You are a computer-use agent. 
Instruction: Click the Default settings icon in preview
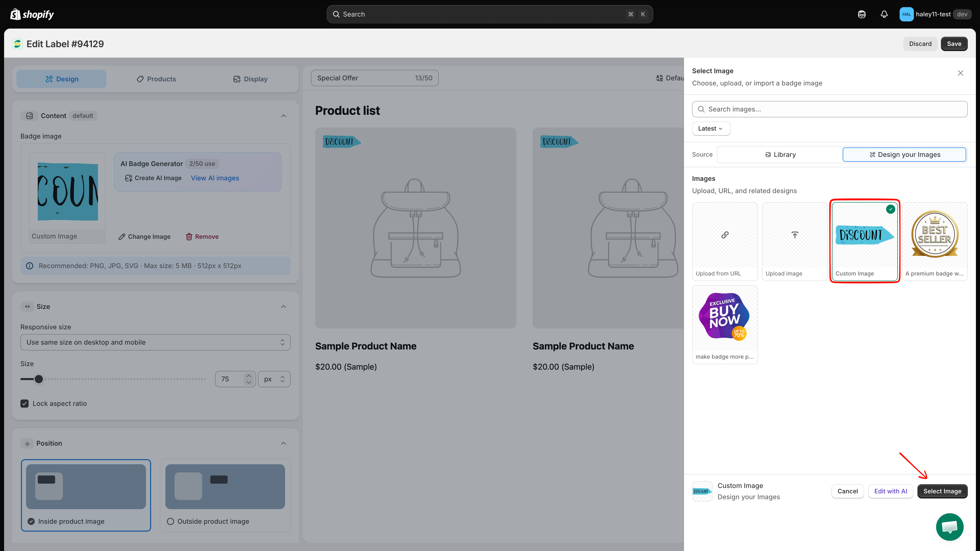pyautogui.click(x=659, y=78)
